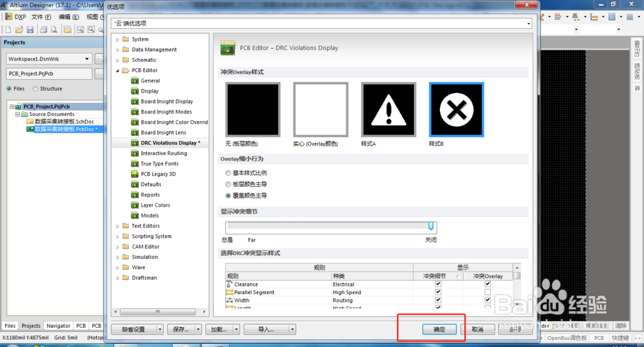Click the binoculars Find Similar icon
The image size is (644, 347).
tap(576, 17)
